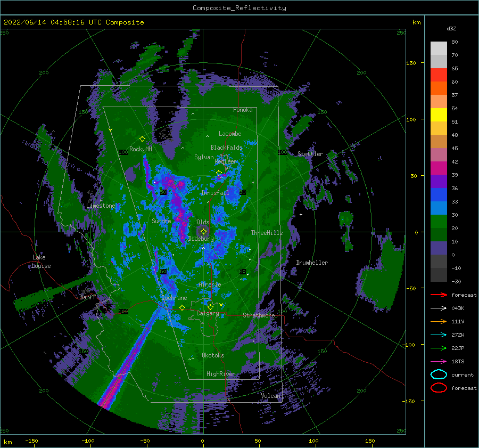Click the cyan 'current' ellipse legend icon
Image resolution: width=479 pixels, height=448 pixels.
(439, 374)
